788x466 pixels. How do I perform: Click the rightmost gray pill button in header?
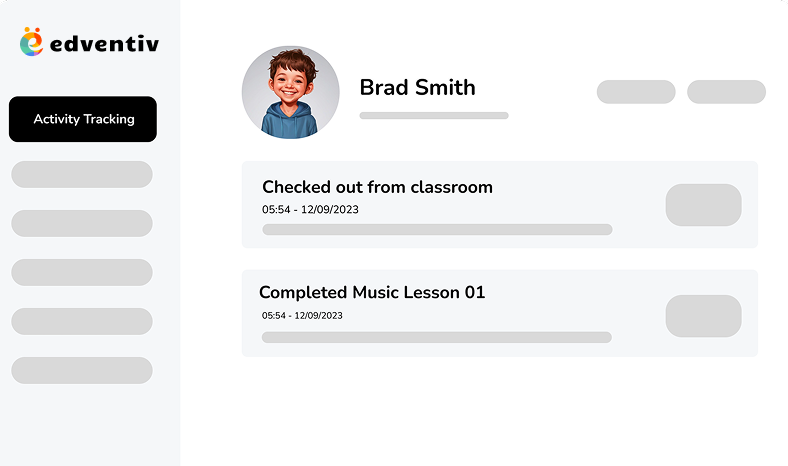point(727,92)
